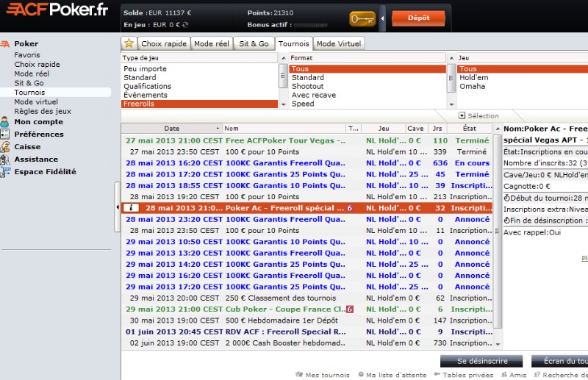Move up in the Format list

[451, 58]
